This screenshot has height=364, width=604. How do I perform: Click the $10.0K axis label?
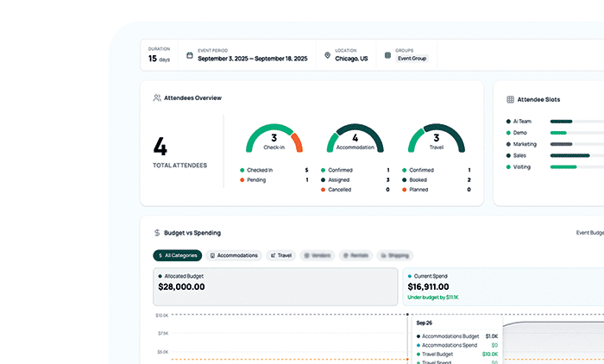tap(162, 316)
